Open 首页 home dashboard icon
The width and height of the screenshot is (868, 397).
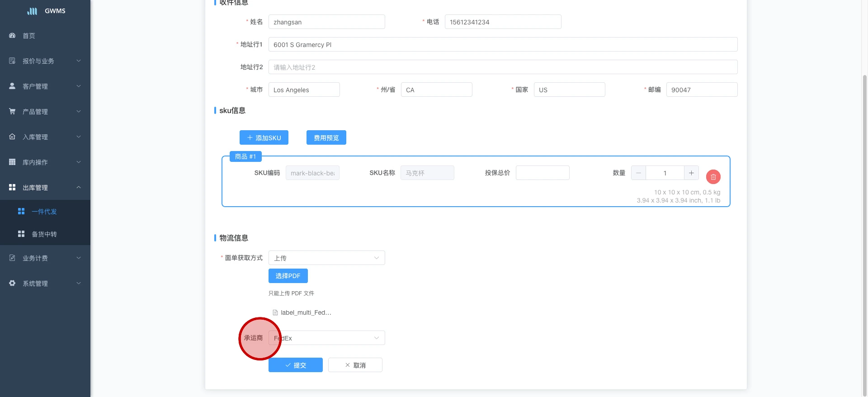tap(12, 35)
